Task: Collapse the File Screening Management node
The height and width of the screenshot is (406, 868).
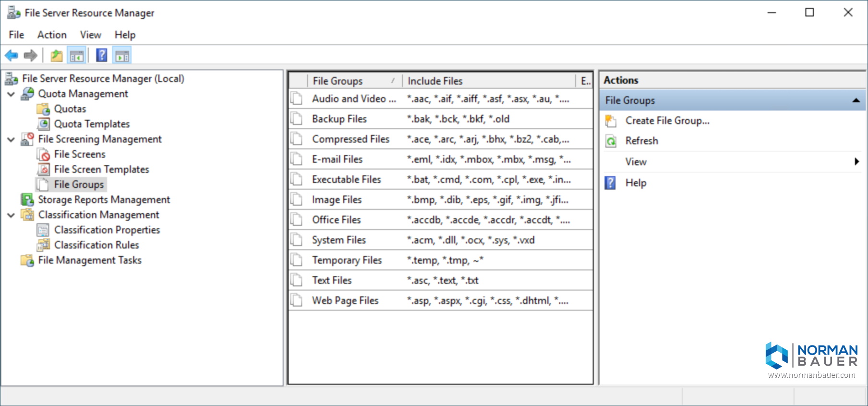Action: click(x=11, y=139)
